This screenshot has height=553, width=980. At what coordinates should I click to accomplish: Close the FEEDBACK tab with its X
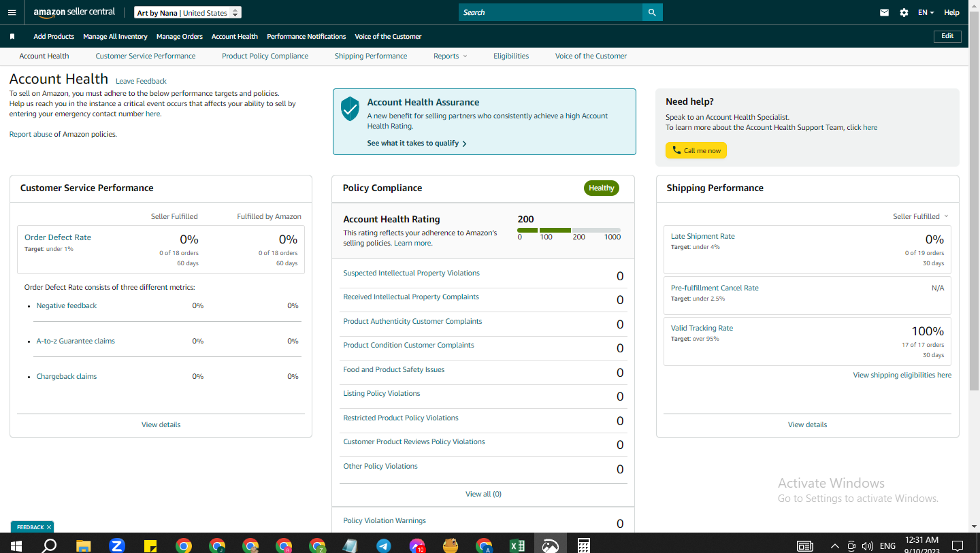(49, 527)
